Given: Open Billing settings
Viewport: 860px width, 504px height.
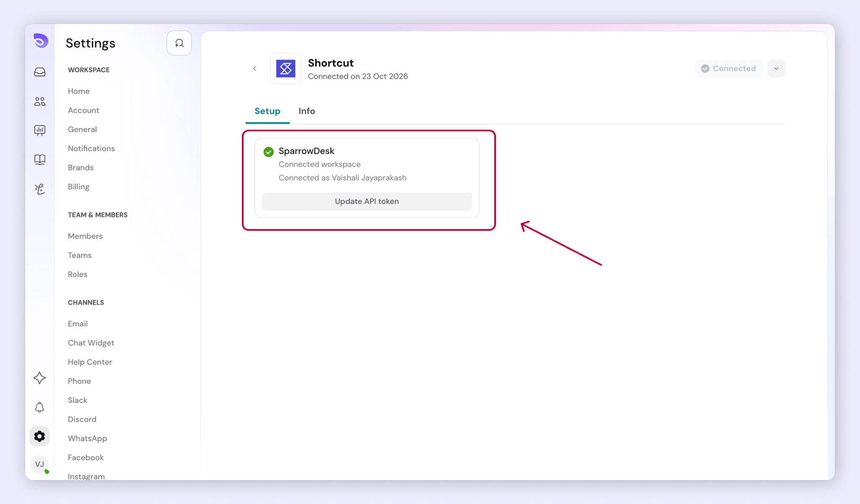Looking at the screenshot, I should click(79, 187).
